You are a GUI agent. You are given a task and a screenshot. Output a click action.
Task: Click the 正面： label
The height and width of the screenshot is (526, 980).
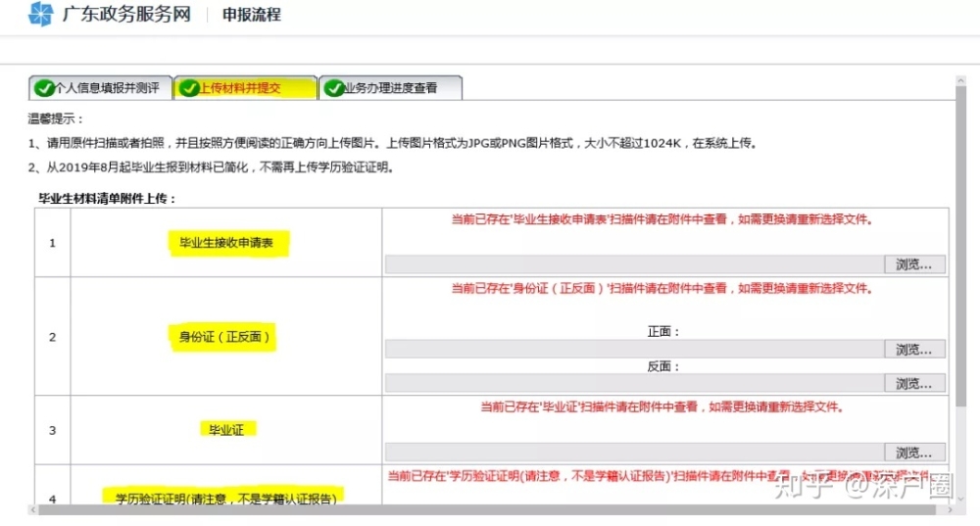[x=663, y=332]
